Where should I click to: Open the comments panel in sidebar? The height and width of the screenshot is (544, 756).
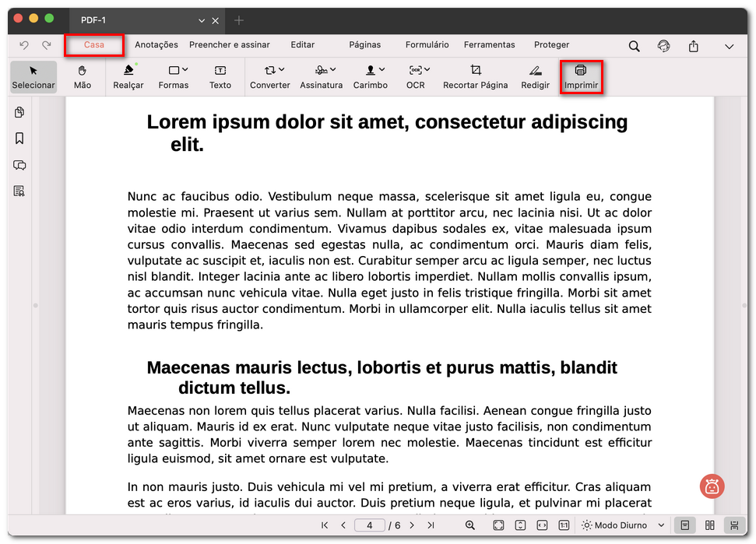tap(19, 165)
